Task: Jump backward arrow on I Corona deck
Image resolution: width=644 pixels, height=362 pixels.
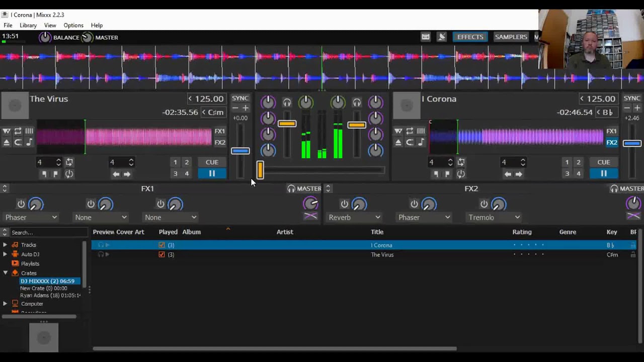Action: (508, 174)
